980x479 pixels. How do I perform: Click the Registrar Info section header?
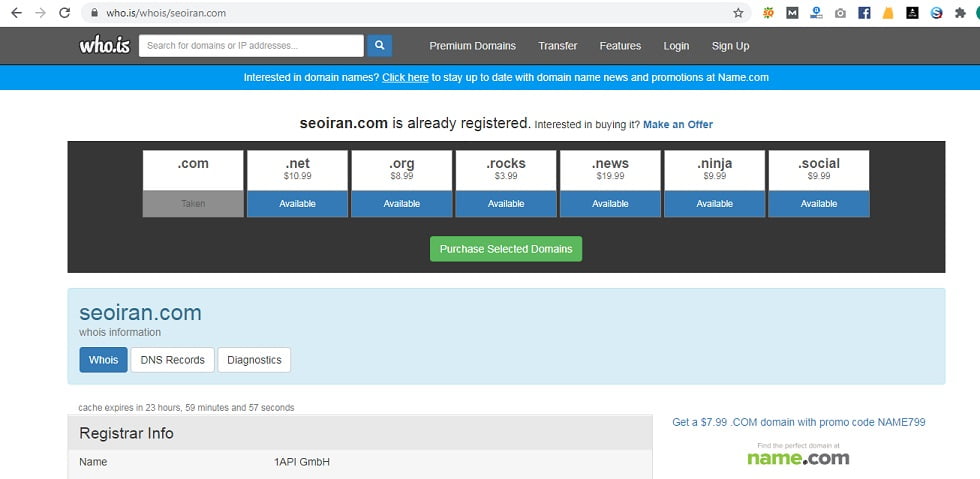pos(360,433)
